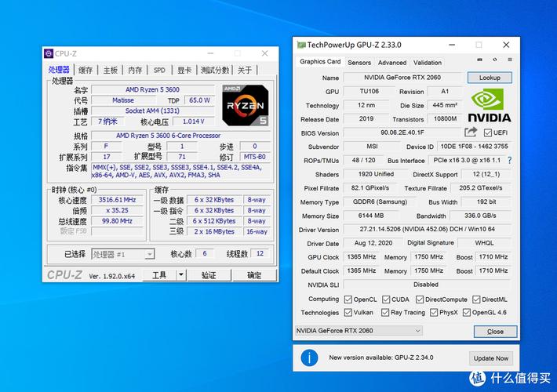The height and width of the screenshot is (392, 557).
Task: Click the Digital Signature WHQL value
Action: [484, 243]
